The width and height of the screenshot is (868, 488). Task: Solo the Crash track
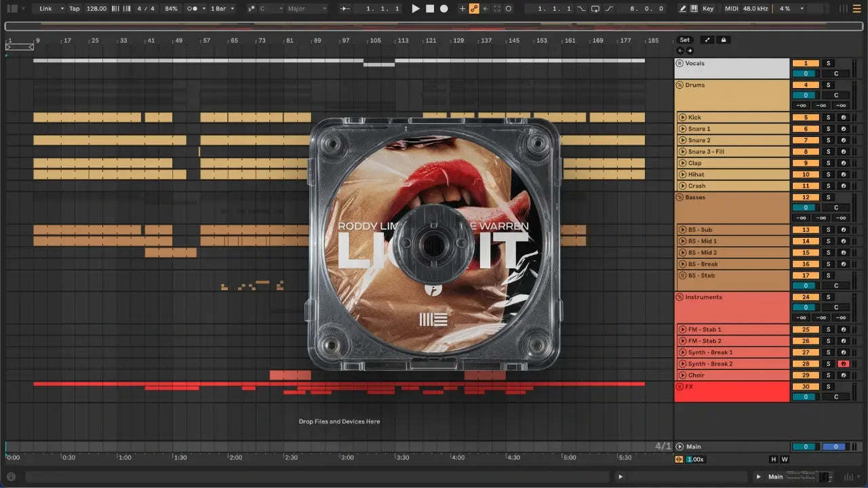coord(828,186)
